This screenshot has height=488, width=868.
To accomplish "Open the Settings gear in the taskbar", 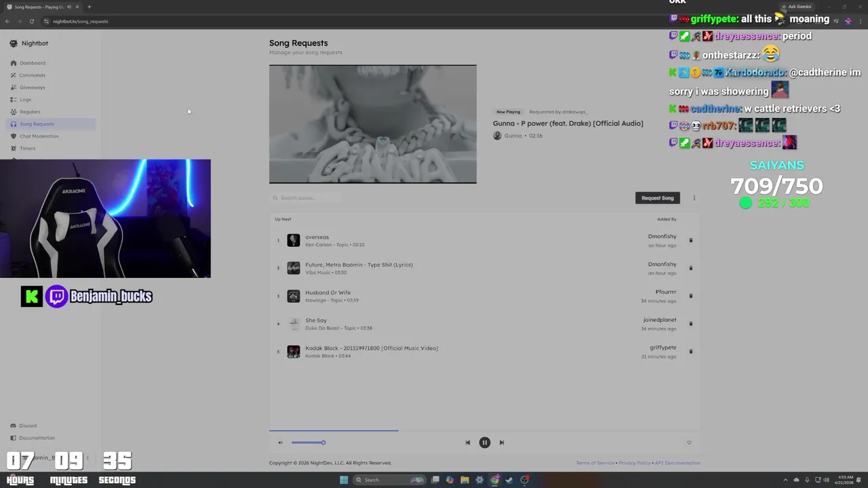I will click(479, 480).
